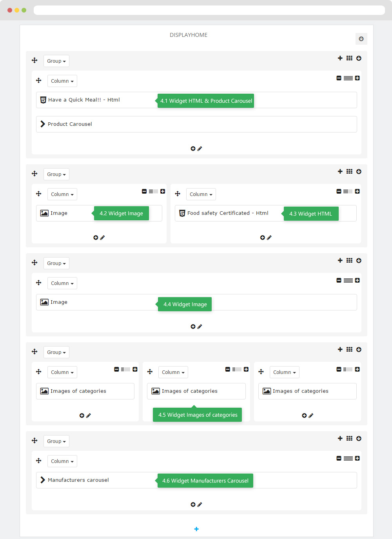Open middle Images of categories widget
Screen dimensions: 392x539
(196, 391)
